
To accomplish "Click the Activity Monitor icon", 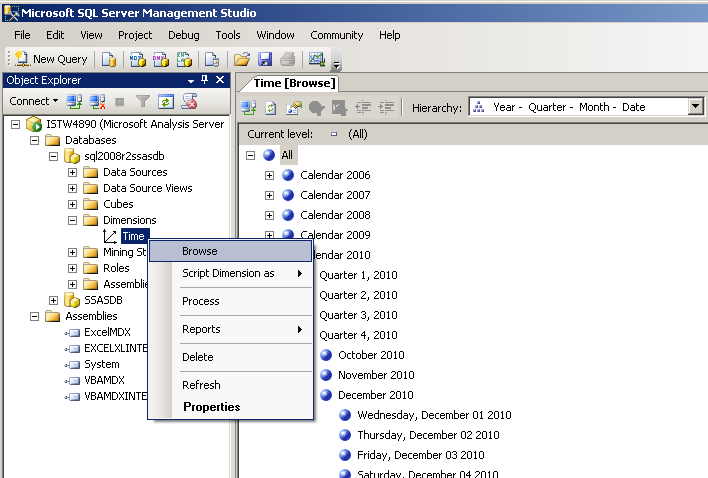I will (x=317, y=59).
